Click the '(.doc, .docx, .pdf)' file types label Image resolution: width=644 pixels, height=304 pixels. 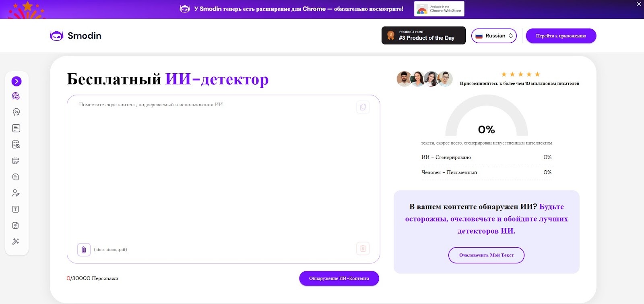(x=111, y=250)
